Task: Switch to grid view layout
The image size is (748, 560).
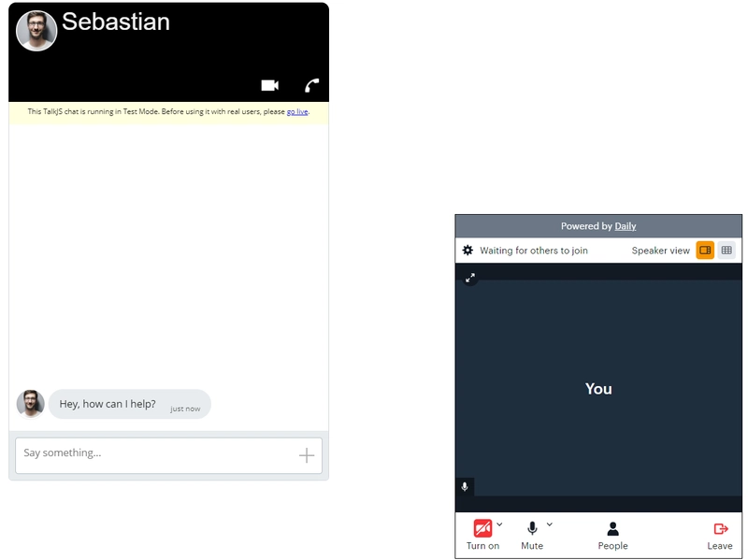Action: (x=726, y=251)
